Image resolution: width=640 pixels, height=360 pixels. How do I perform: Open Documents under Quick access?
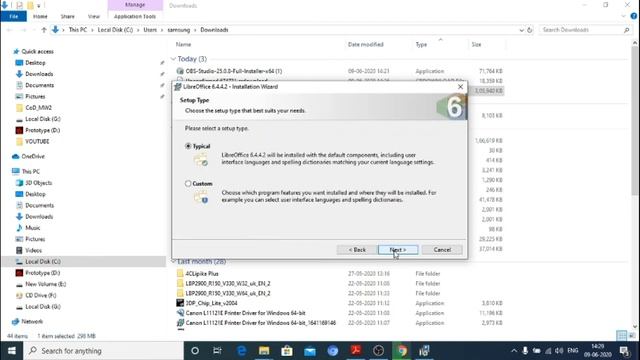(39, 85)
